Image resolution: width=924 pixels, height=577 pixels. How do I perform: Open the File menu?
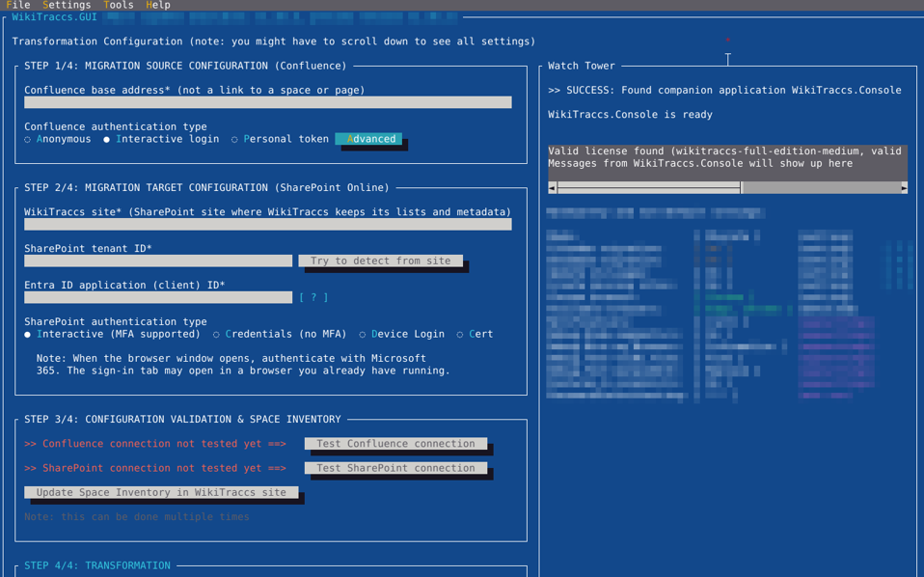coord(17,5)
